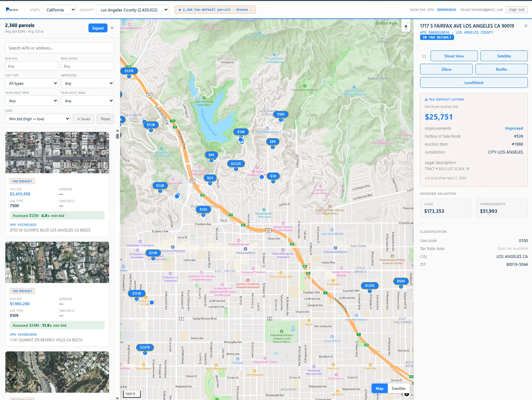This screenshot has height=400, width=532.
Task: Click the Land value $173,353
Action: pyautogui.click(x=434, y=211)
